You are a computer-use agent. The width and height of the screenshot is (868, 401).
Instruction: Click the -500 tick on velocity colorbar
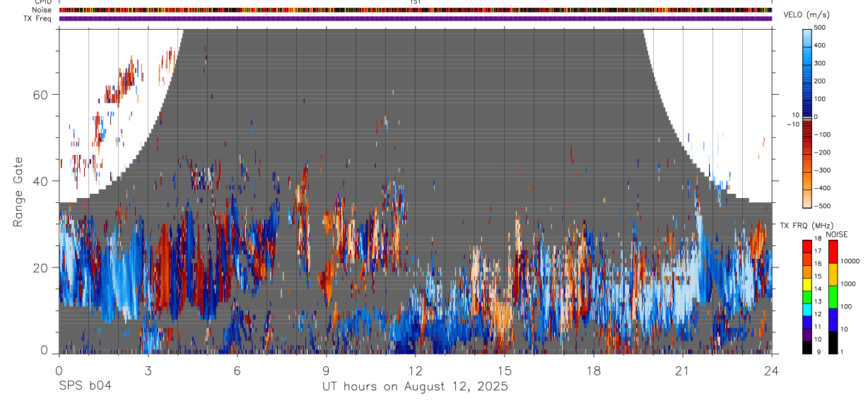823,206
